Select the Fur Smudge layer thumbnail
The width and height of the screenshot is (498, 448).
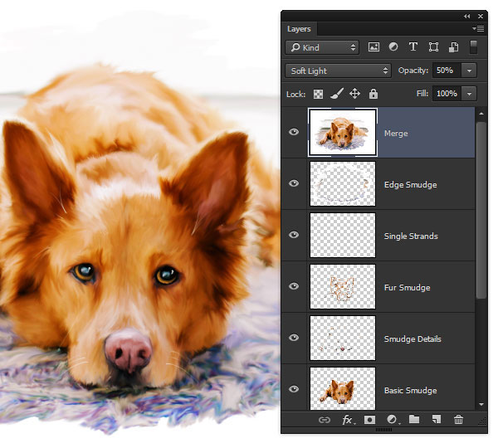[343, 286]
